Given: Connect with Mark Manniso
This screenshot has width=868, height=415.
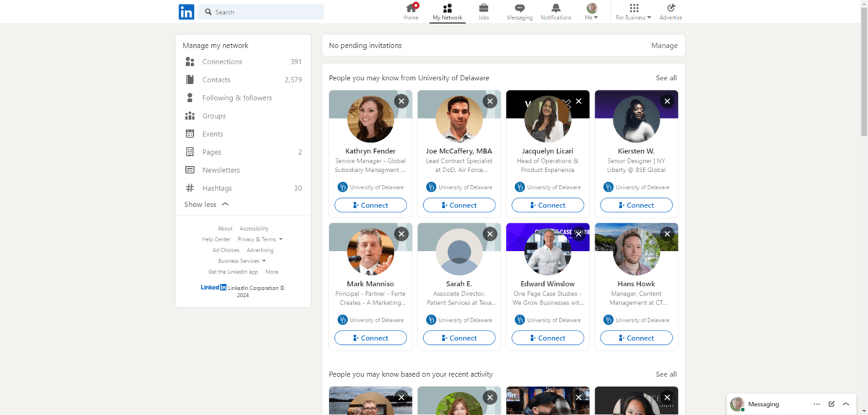Looking at the screenshot, I should [x=370, y=338].
